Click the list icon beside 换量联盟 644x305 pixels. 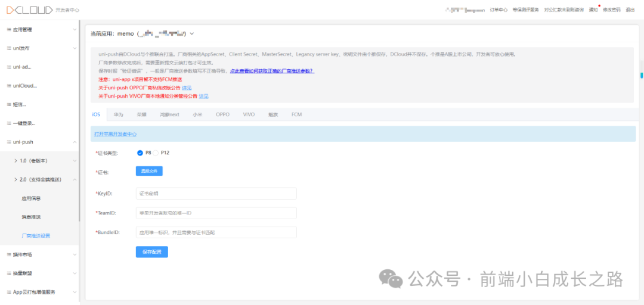coord(9,273)
